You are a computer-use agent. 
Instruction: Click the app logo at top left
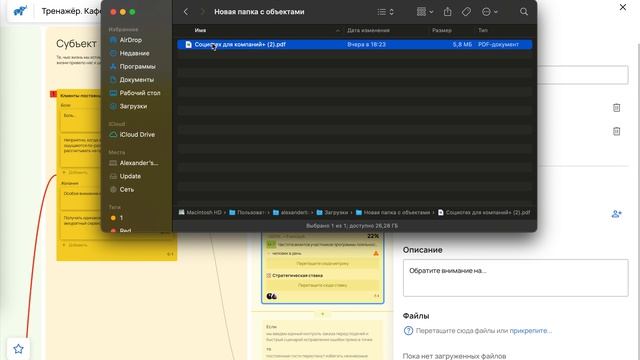(x=20, y=11)
